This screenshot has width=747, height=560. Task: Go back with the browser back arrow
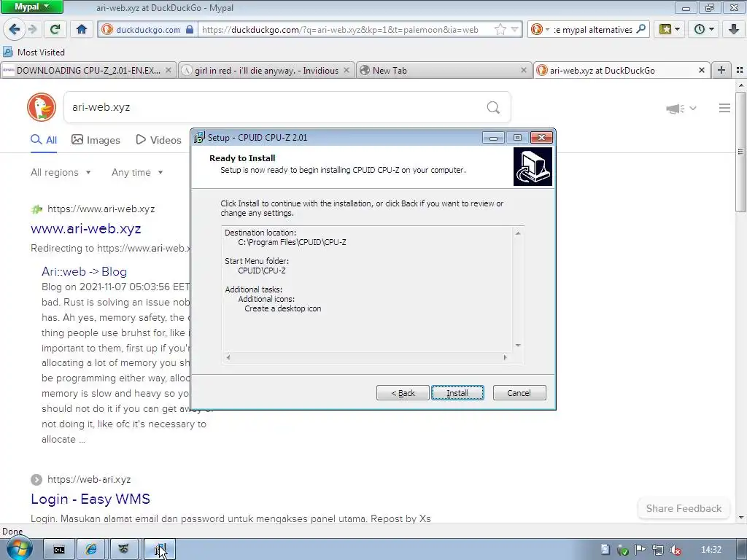(14, 29)
